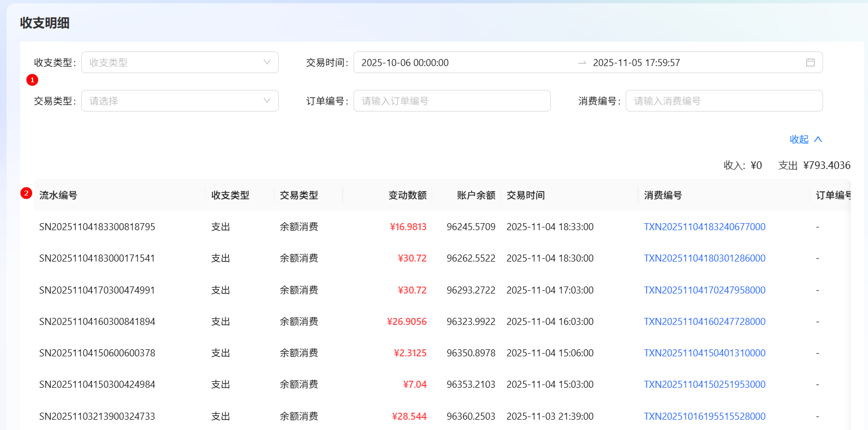Click the 收支明细 page title
Image resolution: width=868 pixels, height=430 pixels.
[x=45, y=23]
